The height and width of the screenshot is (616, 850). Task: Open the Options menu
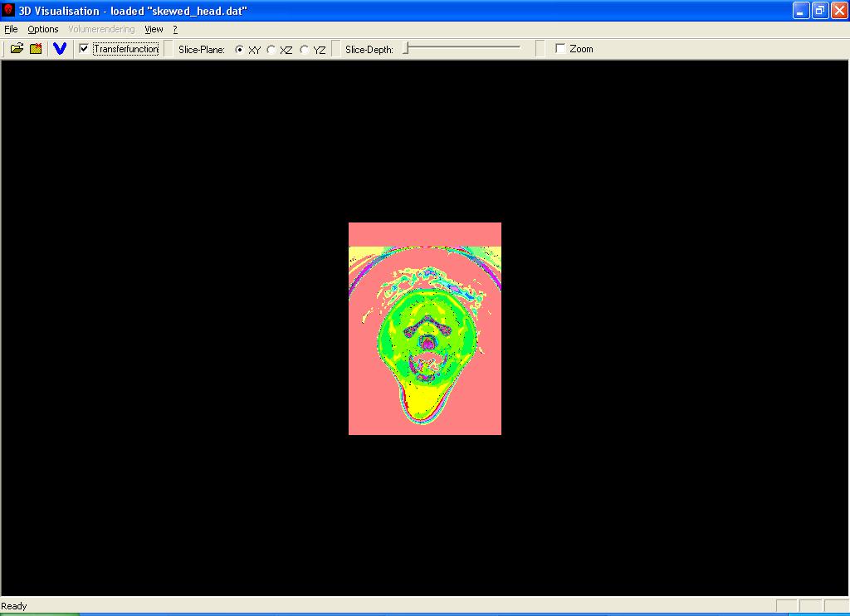[x=43, y=29]
